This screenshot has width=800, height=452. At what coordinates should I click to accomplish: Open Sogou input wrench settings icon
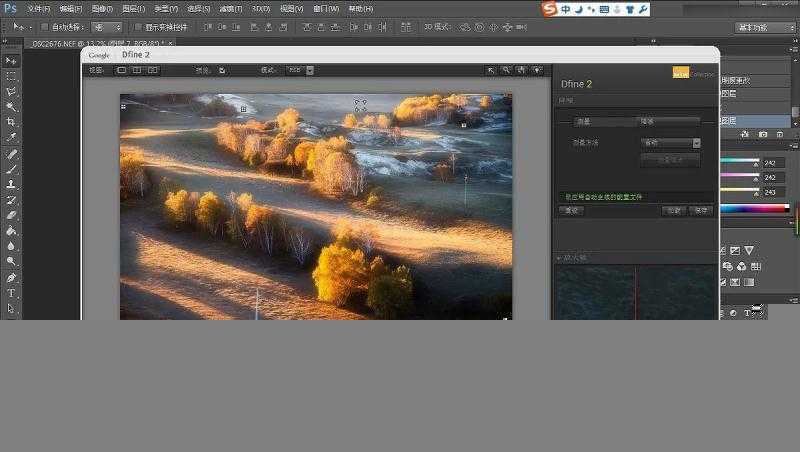tap(643, 9)
